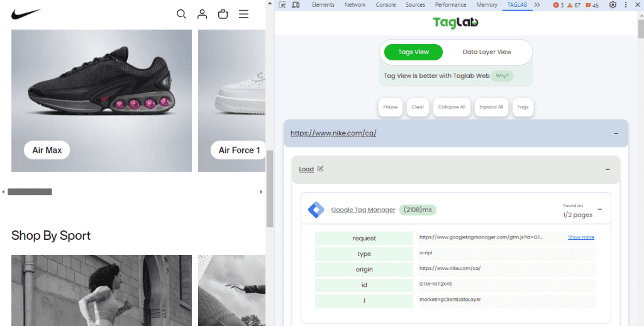
Task: Click the Air Max label button
Action: 47,150
